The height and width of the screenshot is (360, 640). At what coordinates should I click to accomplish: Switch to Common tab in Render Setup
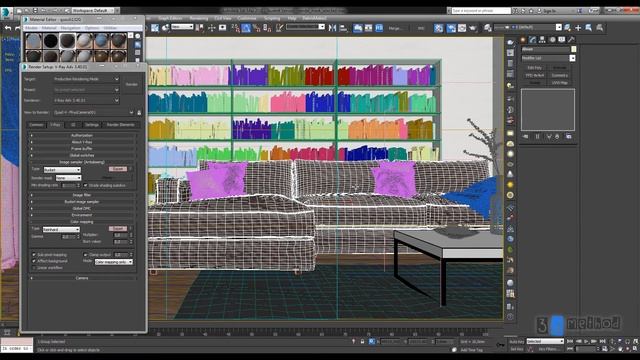pyautogui.click(x=36, y=125)
